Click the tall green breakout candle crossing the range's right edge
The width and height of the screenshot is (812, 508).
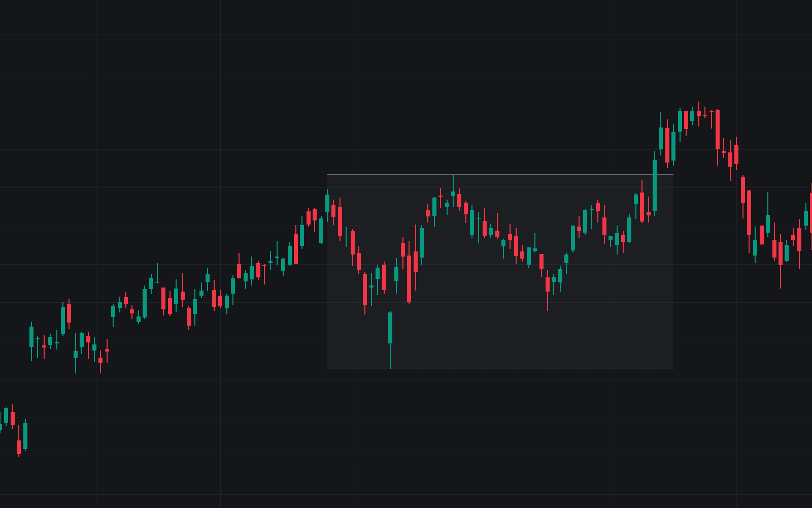coord(655,183)
